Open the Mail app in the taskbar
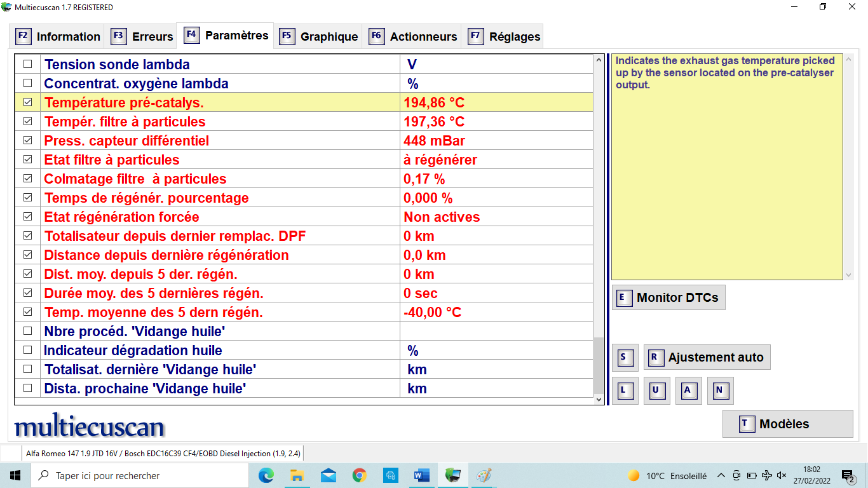 (328, 475)
